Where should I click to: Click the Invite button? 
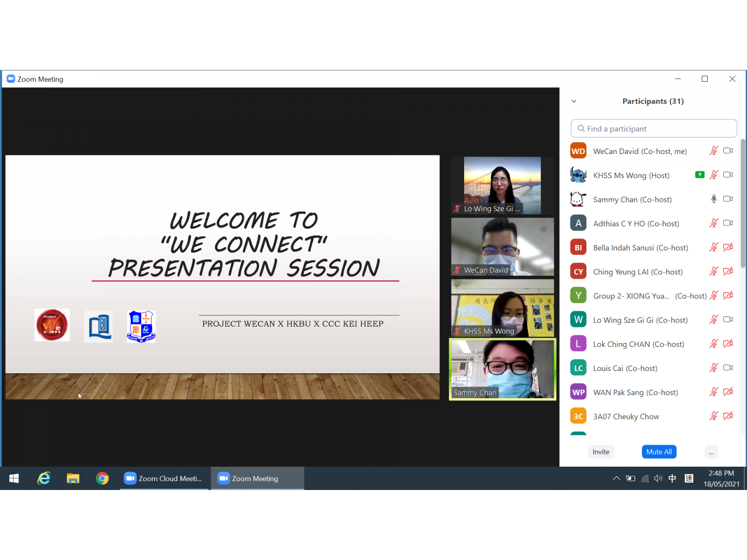600,452
